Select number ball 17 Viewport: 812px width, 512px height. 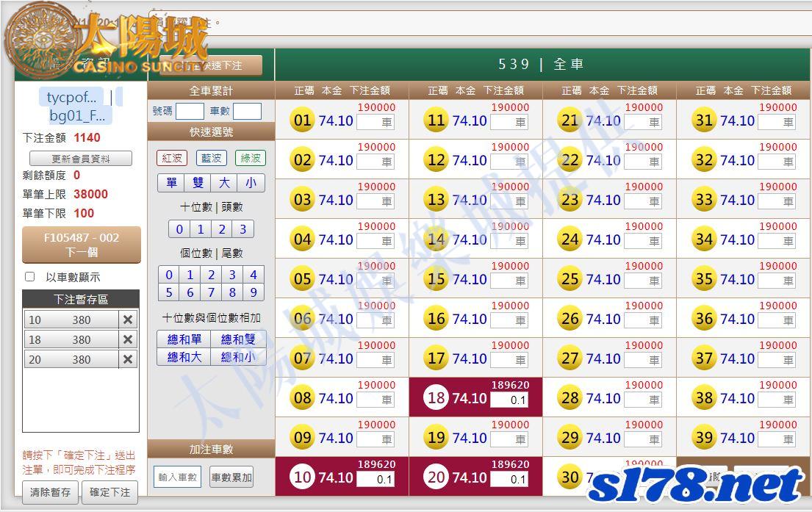(x=436, y=358)
